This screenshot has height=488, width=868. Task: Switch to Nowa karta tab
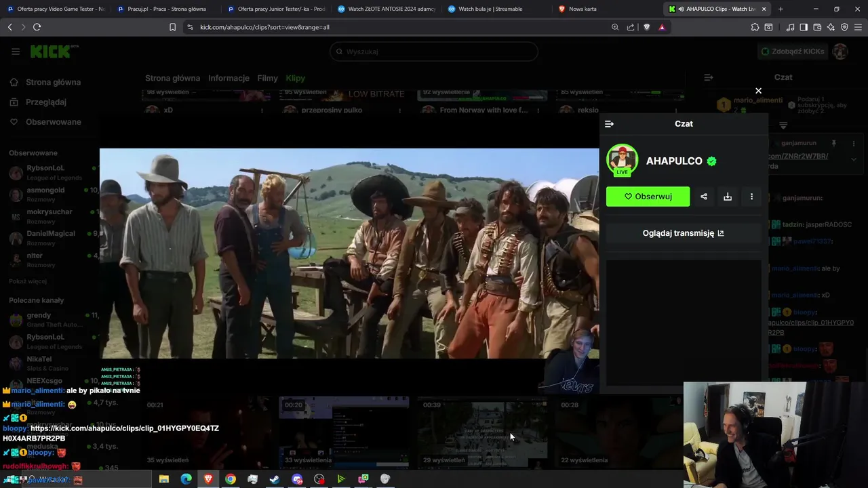(607, 9)
